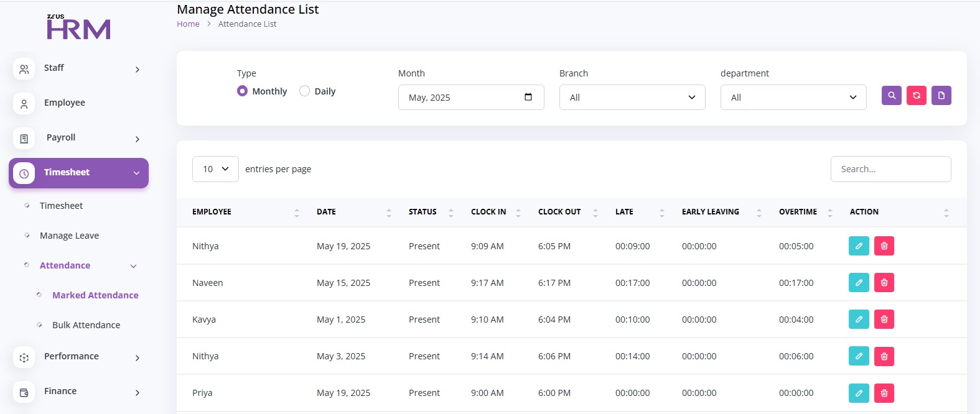Open the department dropdown
Viewport: 980px width, 414px height.
(x=793, y=98)
